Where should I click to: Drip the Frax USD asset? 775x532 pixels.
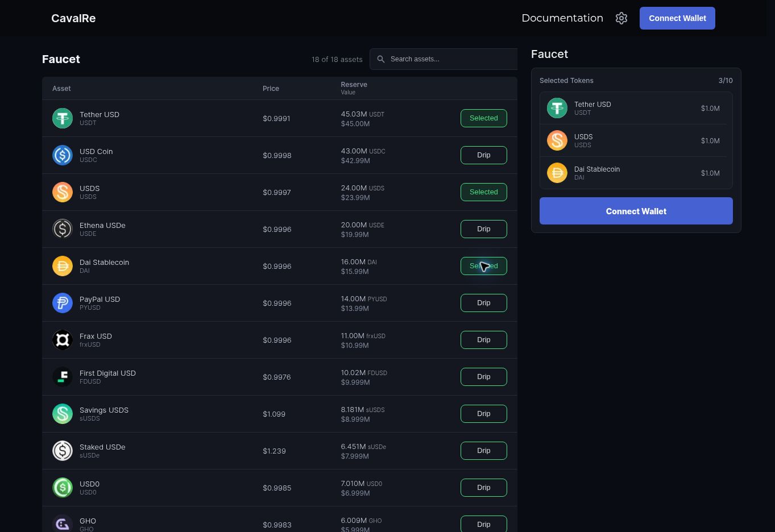point(484,340)
